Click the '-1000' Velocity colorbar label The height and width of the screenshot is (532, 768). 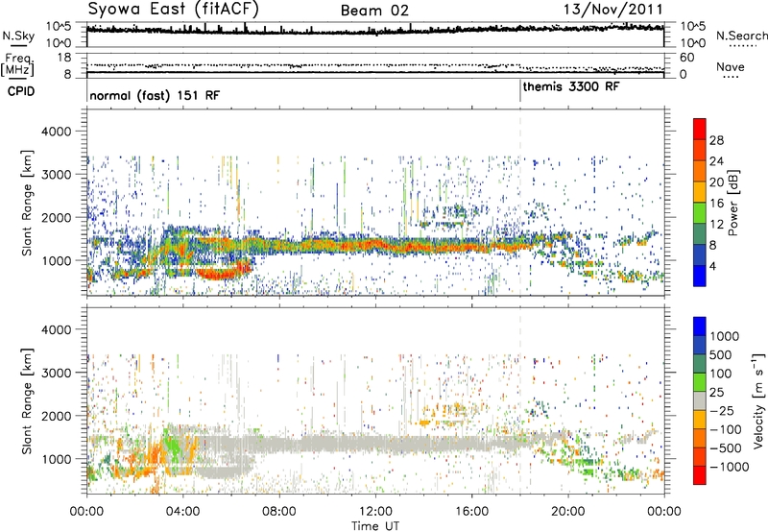729,467
